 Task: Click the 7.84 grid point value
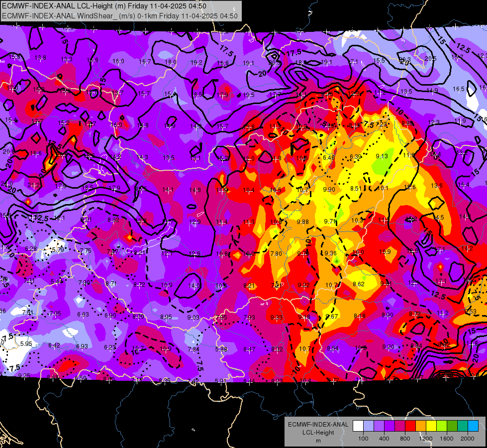194,349
